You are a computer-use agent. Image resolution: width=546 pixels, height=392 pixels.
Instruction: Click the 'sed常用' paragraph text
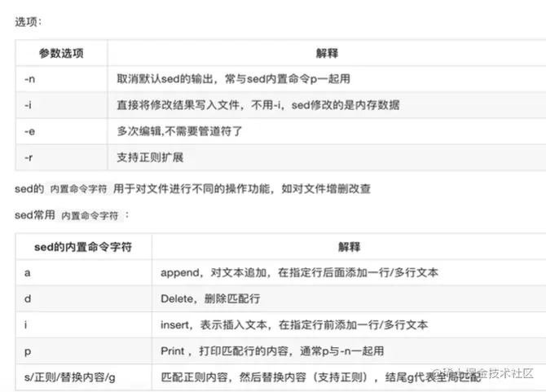click(35, 215)
